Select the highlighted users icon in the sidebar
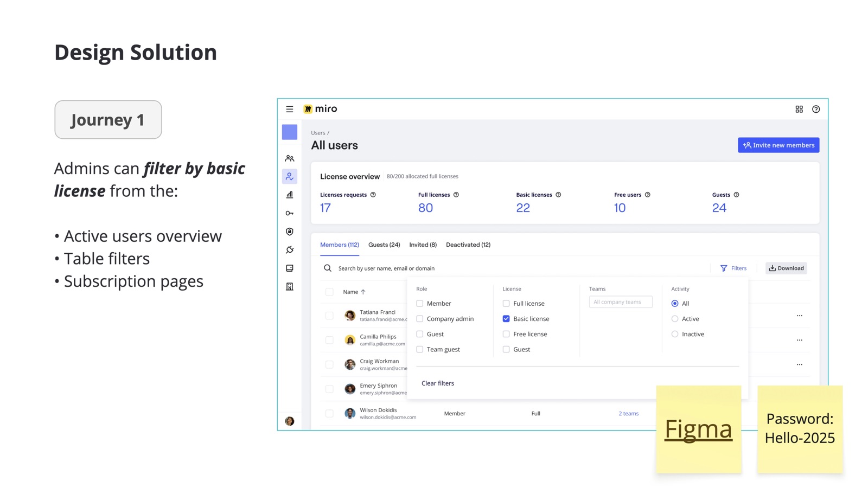 (x=290, y=176)
